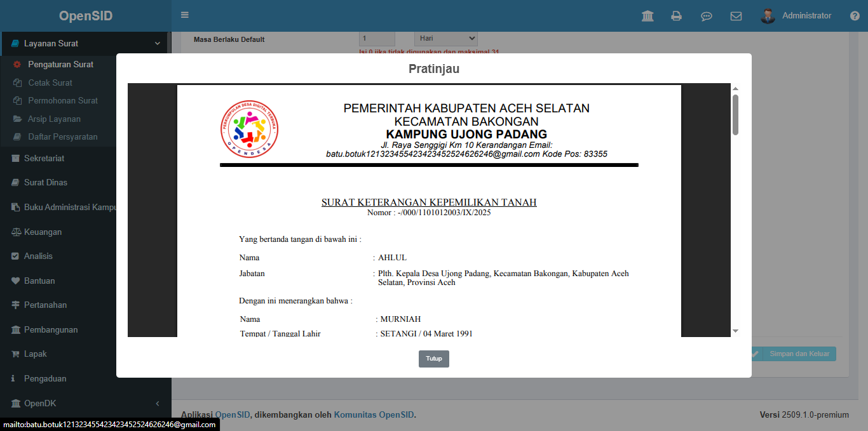868x431 pixels.
Task: Open the village info building icon
Action: coord(648,16)
